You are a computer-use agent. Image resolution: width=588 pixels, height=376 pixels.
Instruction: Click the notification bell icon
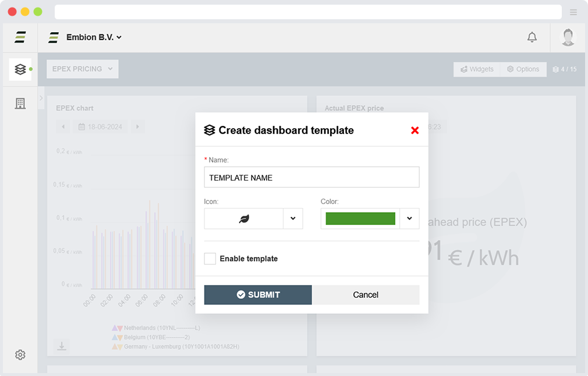click(532, 37)
